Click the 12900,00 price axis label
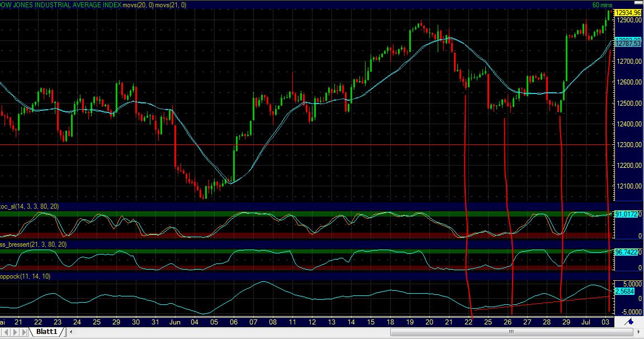Image resolution: width=644 pixels, height=339 pixels. click(629, 20)
